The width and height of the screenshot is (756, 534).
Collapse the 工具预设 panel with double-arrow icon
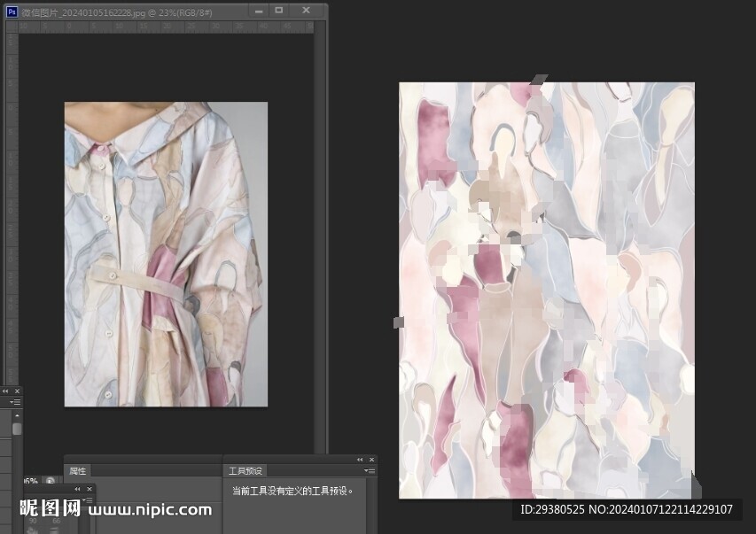pyautogui.click(x=361, y=460)
